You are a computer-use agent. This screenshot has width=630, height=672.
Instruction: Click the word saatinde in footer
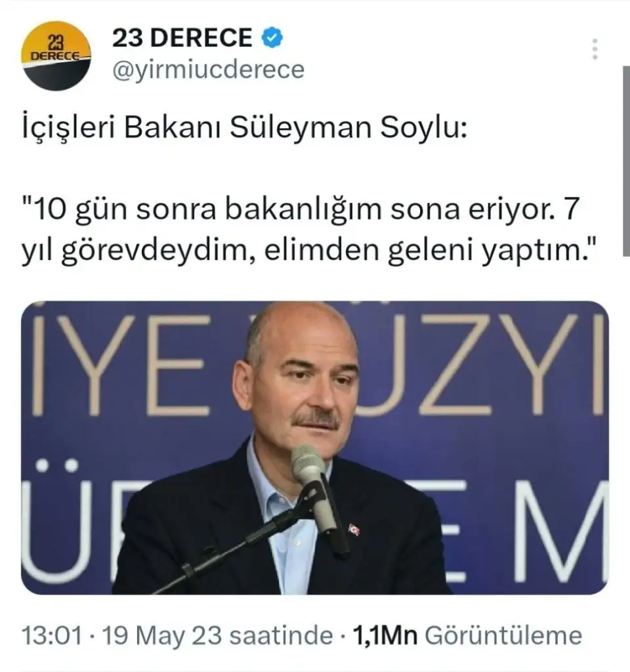pyautogui.click(x=281, y=635)
